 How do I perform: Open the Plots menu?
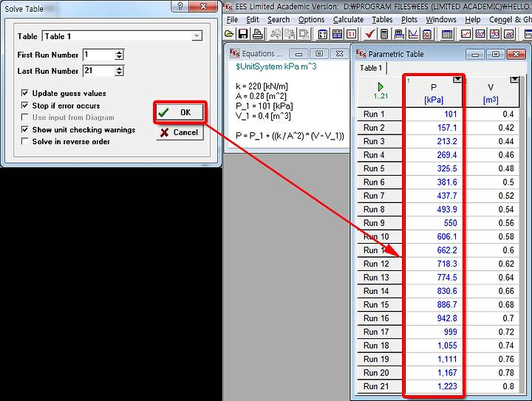tap(409, 20)
